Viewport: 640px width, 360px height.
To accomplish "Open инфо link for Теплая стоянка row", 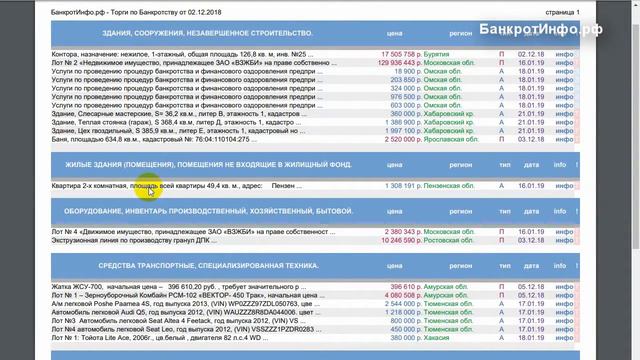I will tap(564, 122).
